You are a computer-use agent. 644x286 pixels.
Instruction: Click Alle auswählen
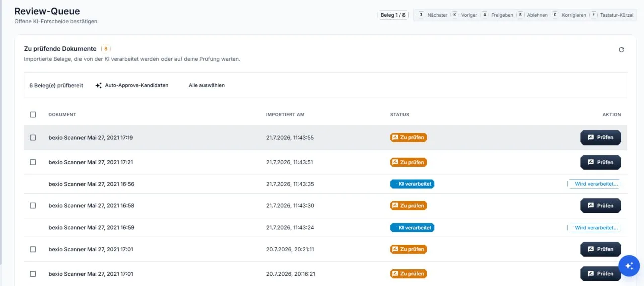(207, 86)
